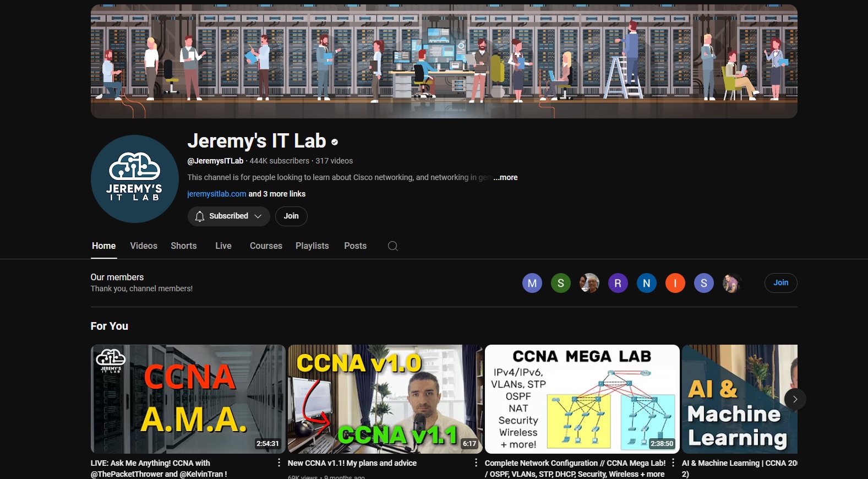Click the blue 'M' member avatar
868x479 pixels.
(532, 283)
